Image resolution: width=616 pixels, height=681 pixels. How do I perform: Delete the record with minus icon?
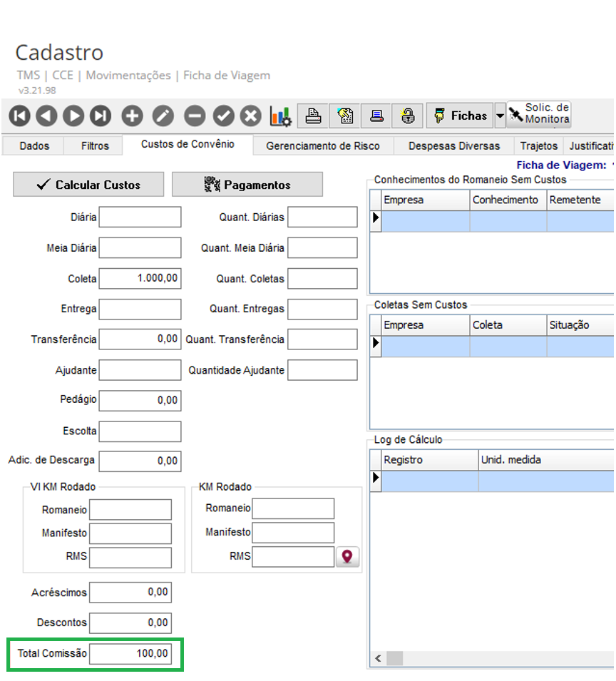[x=194, y=116]
